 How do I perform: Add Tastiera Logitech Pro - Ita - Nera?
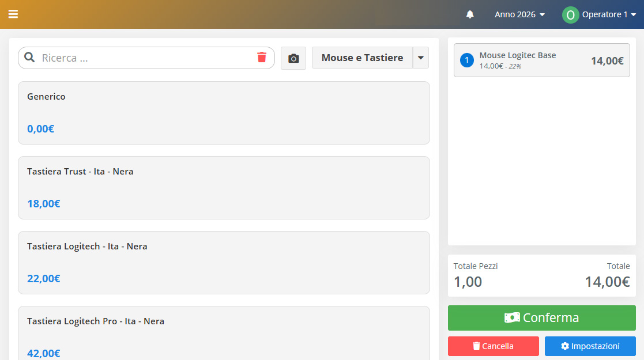(x=224, y=334)
